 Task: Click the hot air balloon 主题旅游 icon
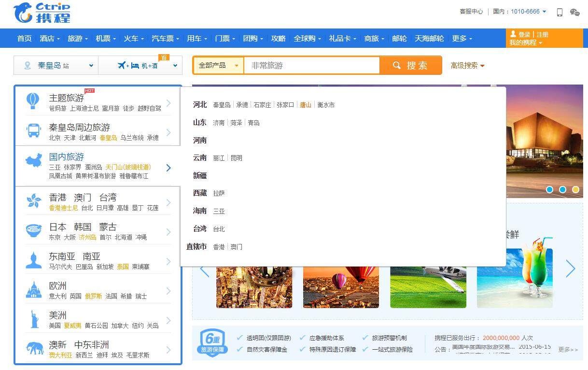[33, 101]
